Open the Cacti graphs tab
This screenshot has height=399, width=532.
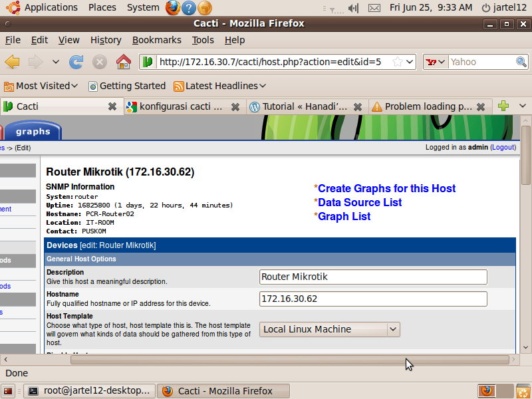coord(33,131)
